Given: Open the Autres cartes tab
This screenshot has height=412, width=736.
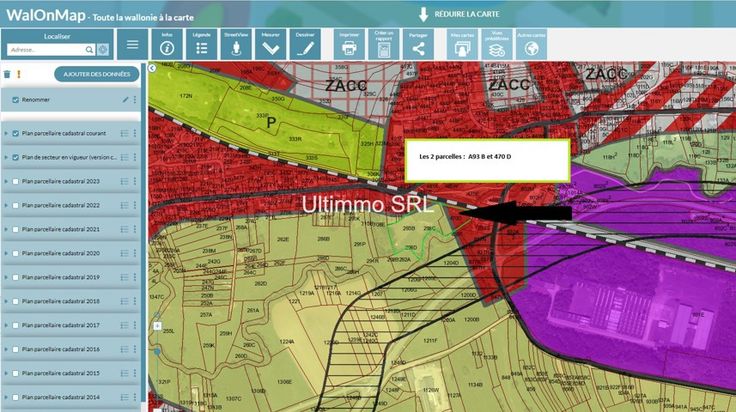Looking at the screenshot, I should click(531, 47).
